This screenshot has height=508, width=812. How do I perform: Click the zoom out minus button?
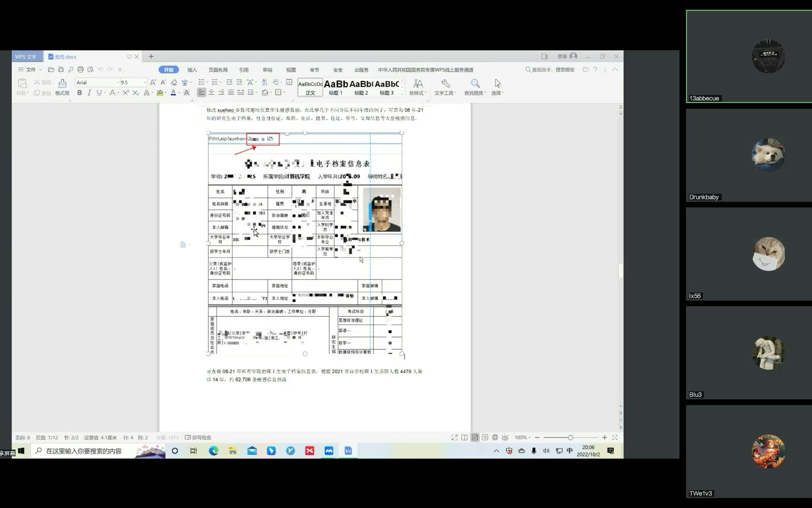coord(537,437)
